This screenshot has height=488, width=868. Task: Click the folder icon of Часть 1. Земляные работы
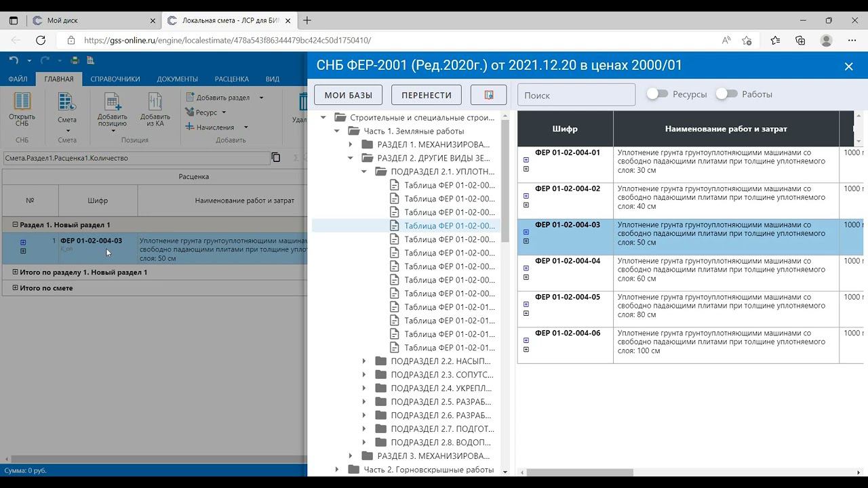pos(353,131)
